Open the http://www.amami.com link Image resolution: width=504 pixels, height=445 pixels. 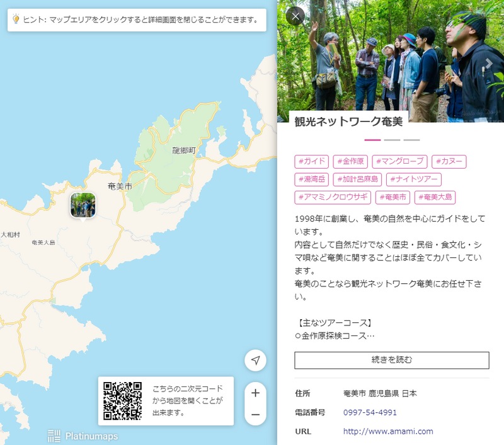[388, 431]
